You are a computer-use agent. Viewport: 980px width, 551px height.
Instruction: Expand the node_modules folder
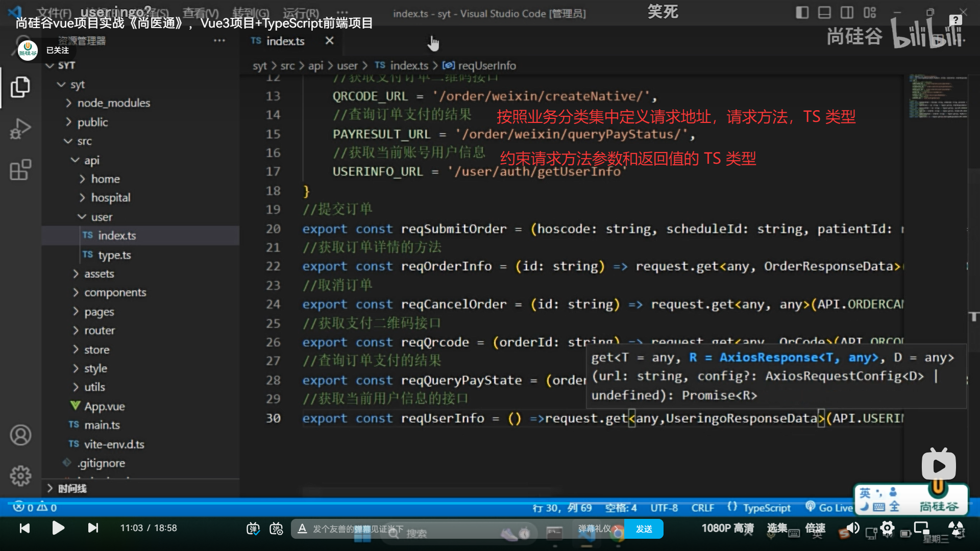coord(113,103)
